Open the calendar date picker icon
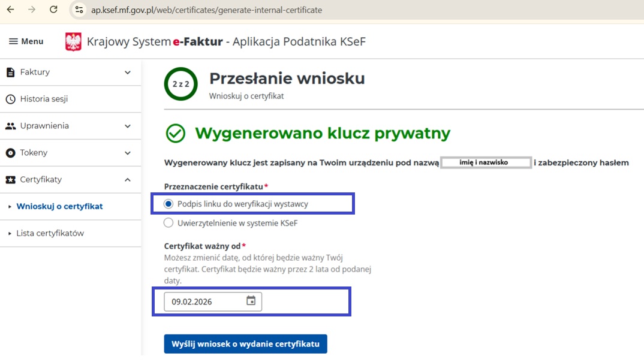This screenshot has width=644, height=362. [x=251, y=301]
